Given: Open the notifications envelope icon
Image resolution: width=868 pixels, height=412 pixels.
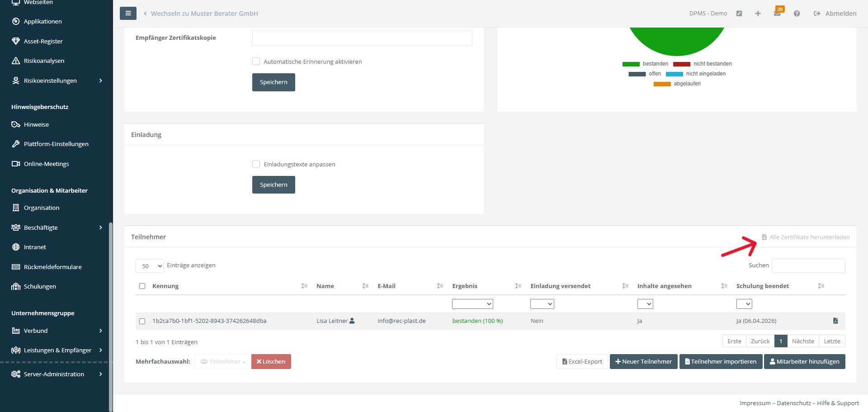Looking at the screenshot, I should 777,14.
